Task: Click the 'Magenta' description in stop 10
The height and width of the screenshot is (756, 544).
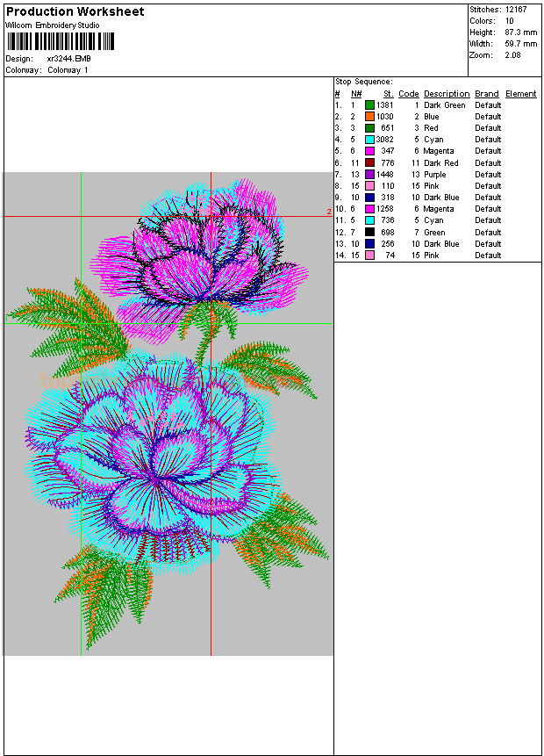Action: (x=439, y=209)
